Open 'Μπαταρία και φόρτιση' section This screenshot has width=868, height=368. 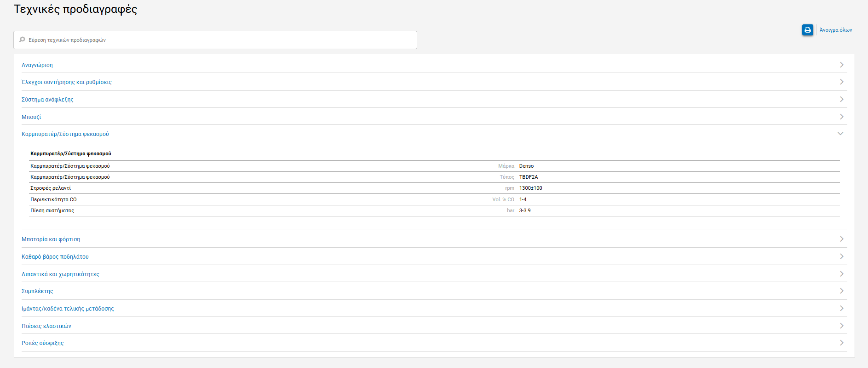[51, 239]
